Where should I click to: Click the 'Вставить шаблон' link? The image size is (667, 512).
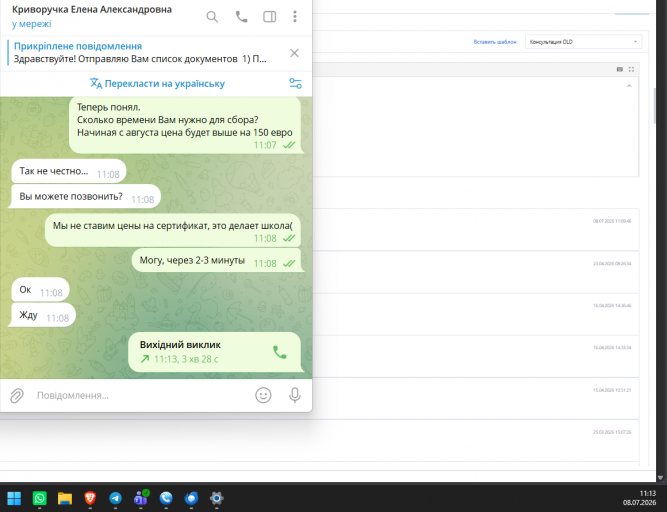[x=495, y=42]
